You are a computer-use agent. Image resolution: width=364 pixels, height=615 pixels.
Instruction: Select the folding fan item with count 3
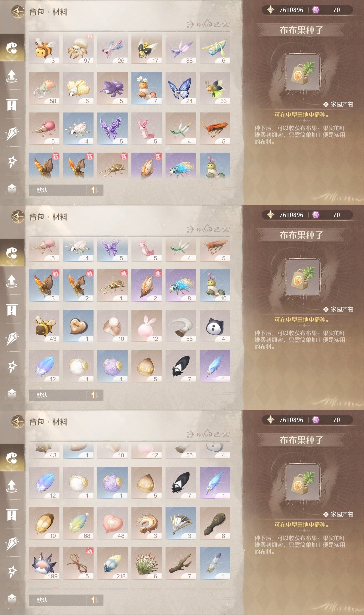(181, 523)
